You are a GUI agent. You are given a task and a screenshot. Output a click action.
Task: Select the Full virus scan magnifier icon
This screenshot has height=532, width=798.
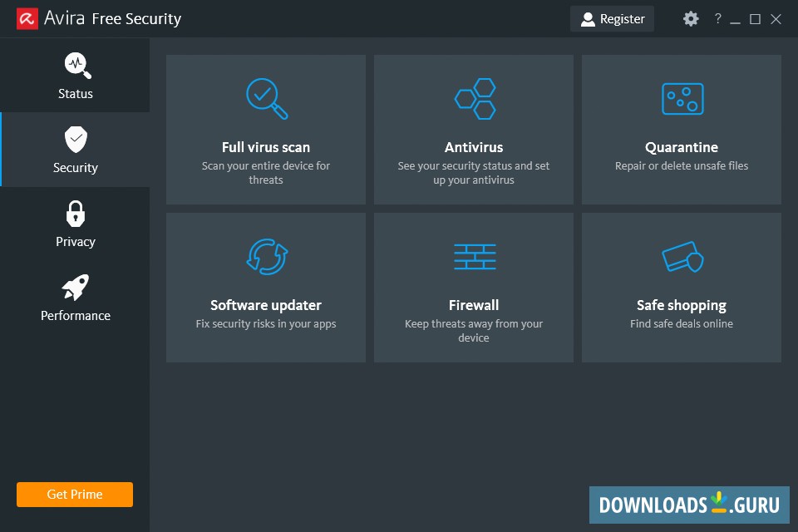click(266, 97)
